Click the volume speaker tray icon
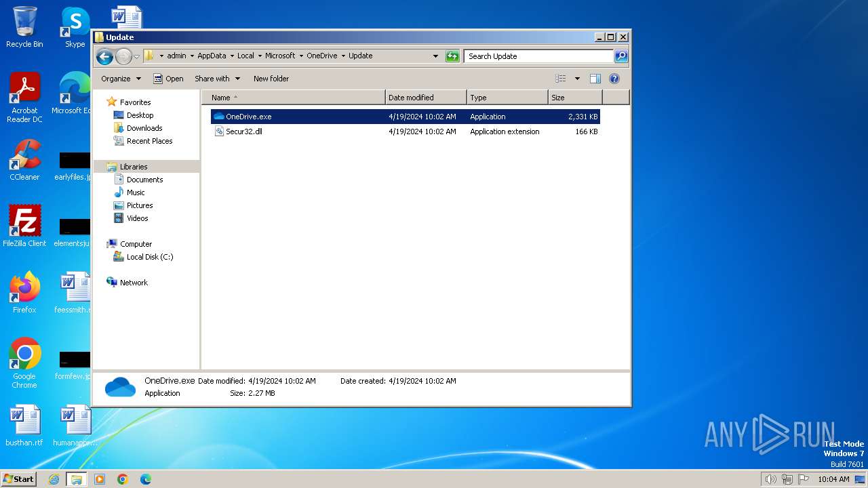The width and height of the screenshot is (868, 488). (770, 479)
